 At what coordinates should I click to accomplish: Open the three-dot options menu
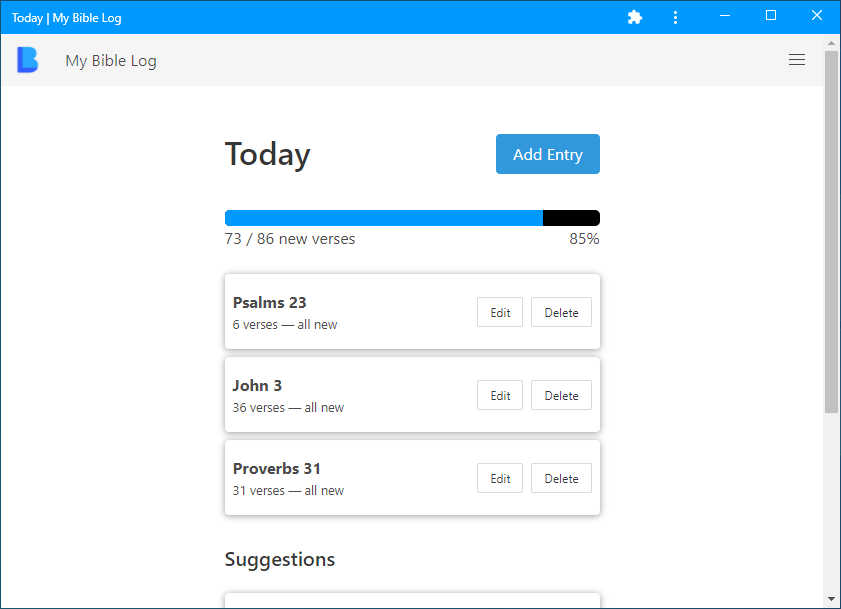[676, 17]
